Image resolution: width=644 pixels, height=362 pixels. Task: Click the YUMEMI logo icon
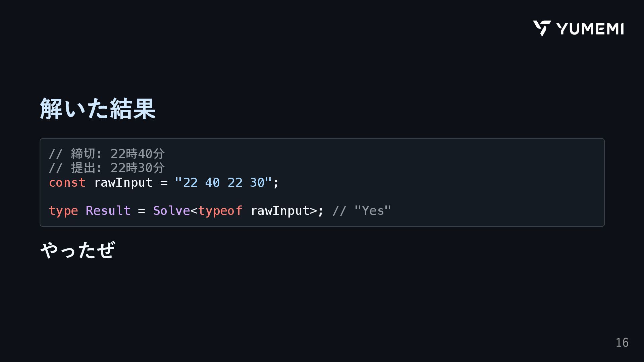point(542,28)
